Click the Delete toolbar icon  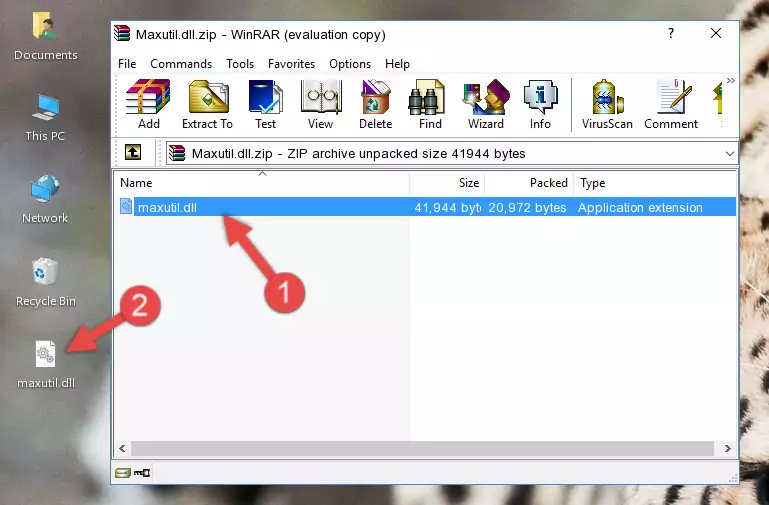[x=376, y=104]
